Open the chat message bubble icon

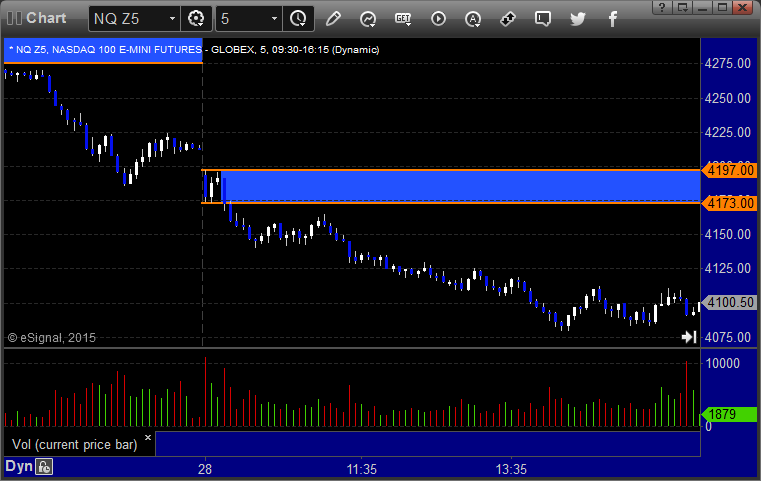coord(543,19)
